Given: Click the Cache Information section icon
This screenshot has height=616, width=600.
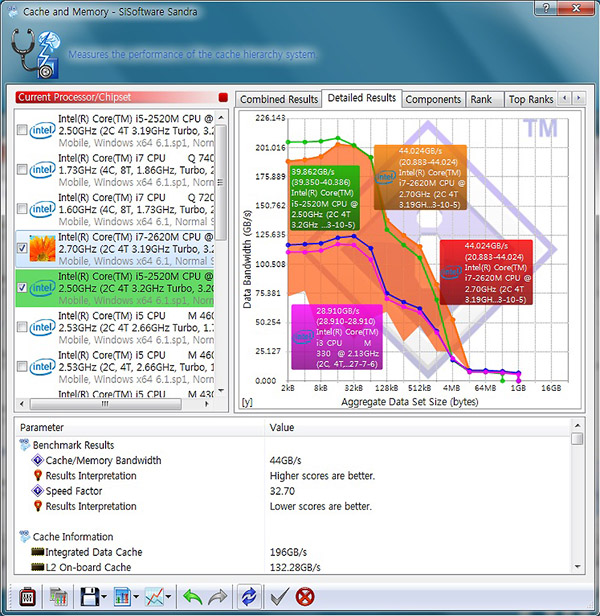Looking at the screenshot, I should click(x=24, y=537).
